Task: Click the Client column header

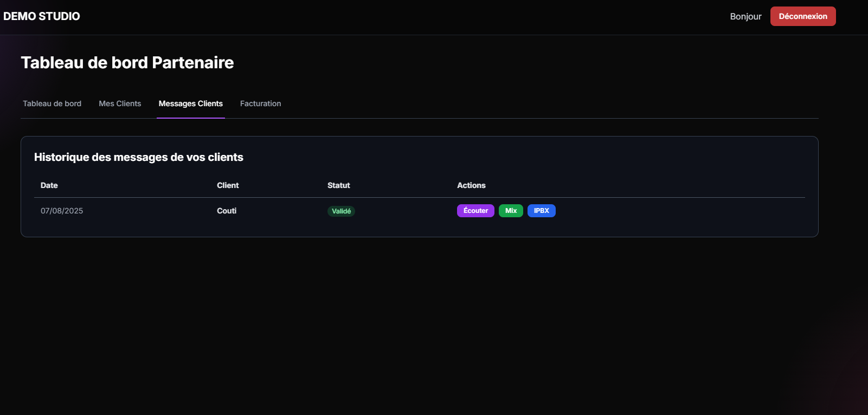Action: tap(228, 185)
